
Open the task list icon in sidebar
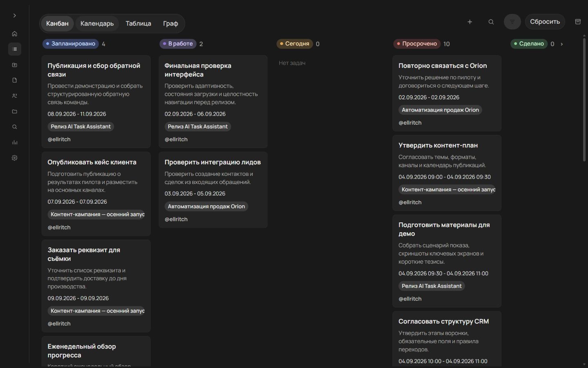[x=15, y=49]
